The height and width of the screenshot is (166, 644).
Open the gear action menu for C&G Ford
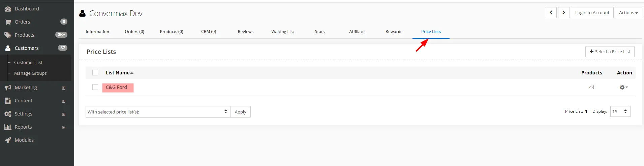click(x=623, y=87)
